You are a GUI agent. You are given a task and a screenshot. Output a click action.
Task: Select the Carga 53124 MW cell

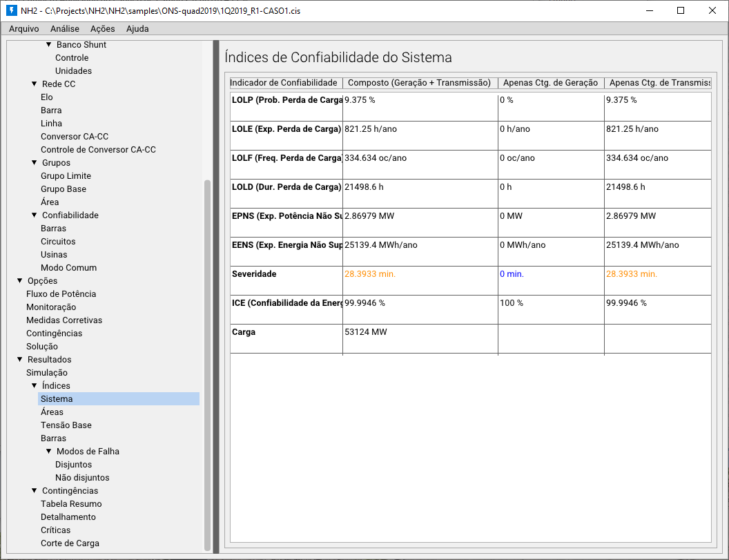420,338
